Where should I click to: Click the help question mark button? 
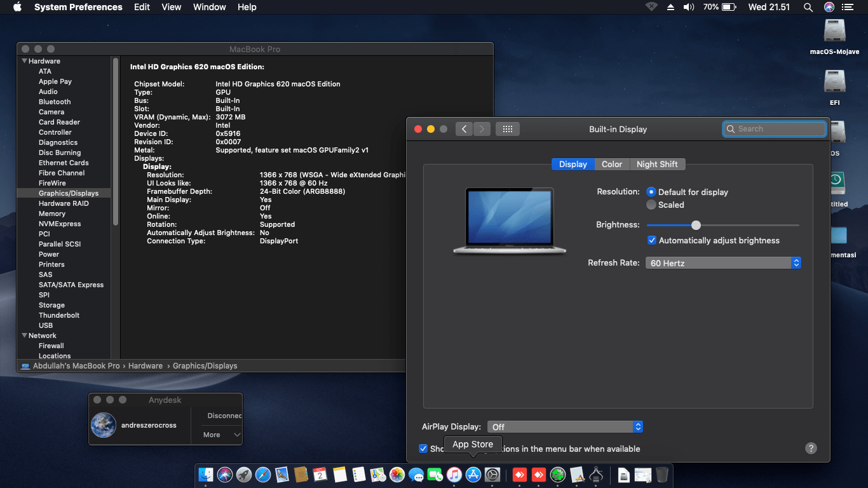tap(811, 448)
